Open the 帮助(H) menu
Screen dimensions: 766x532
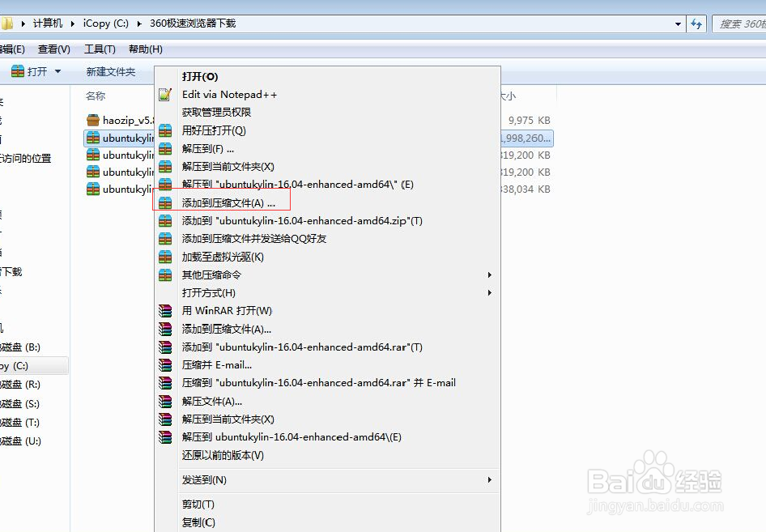click(146, 49)
